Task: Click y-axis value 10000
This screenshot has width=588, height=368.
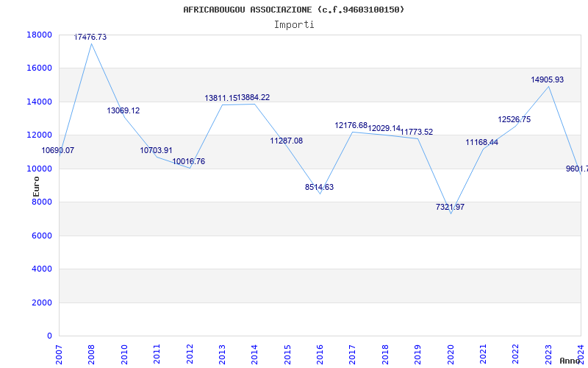Action: (40, 169)
